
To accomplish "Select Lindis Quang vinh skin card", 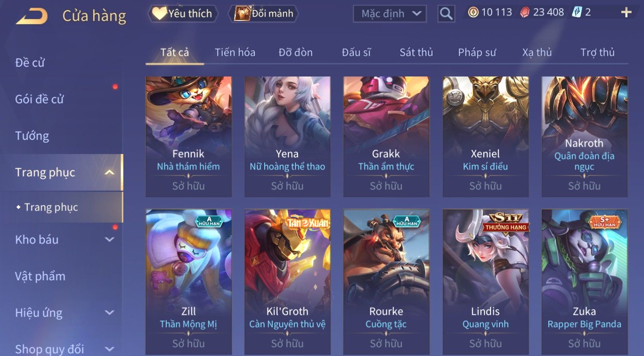I will (x=486, y=282).
